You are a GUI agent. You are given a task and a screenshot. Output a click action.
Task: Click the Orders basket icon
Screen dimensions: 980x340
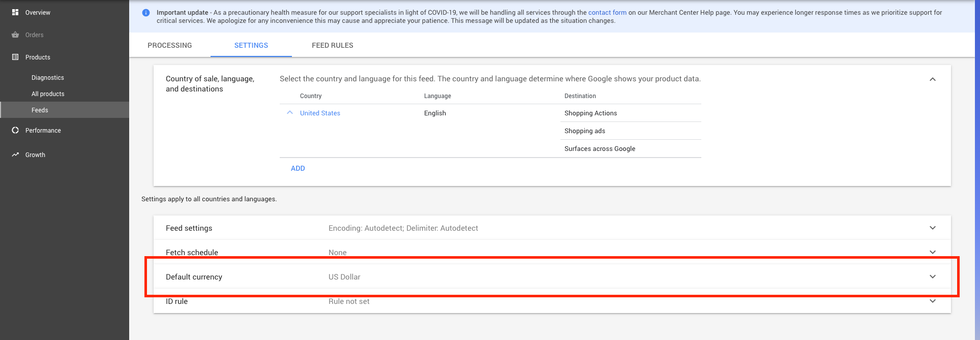tap(15, 35)
